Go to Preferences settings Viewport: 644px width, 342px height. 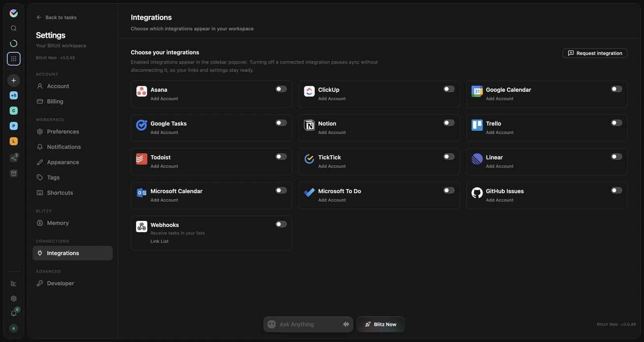pos(72,132)
